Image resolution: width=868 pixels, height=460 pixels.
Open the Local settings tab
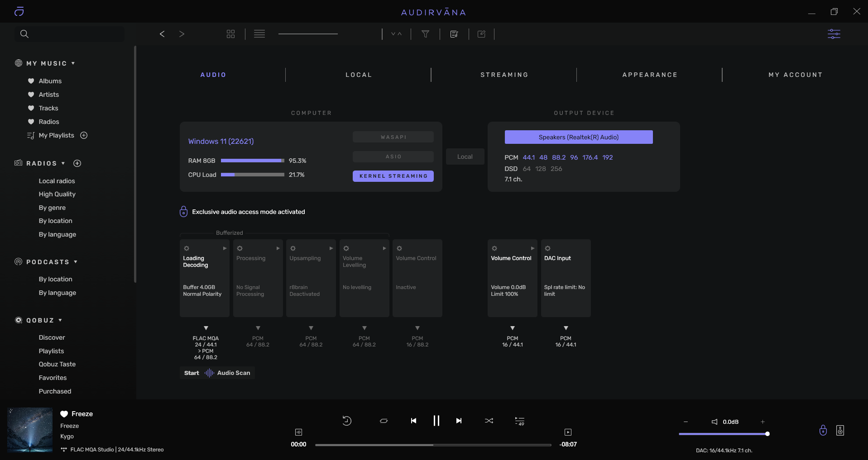coord(359,75)
